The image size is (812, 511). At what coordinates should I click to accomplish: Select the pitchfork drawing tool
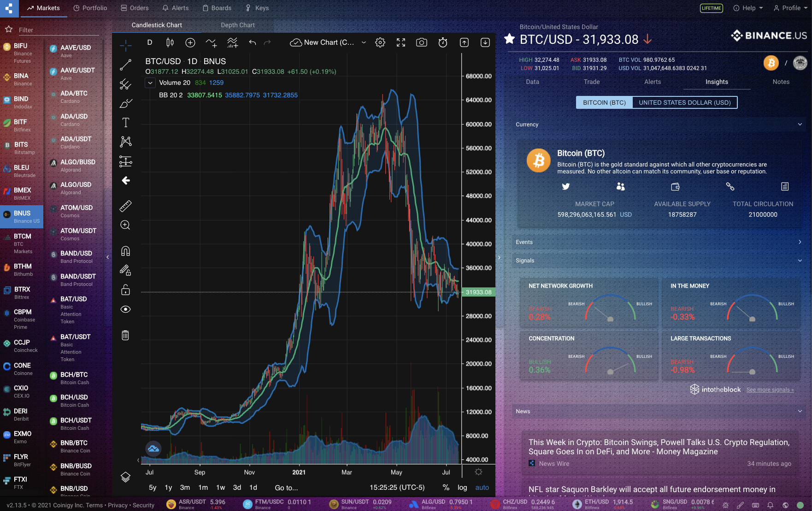point(125,84)
